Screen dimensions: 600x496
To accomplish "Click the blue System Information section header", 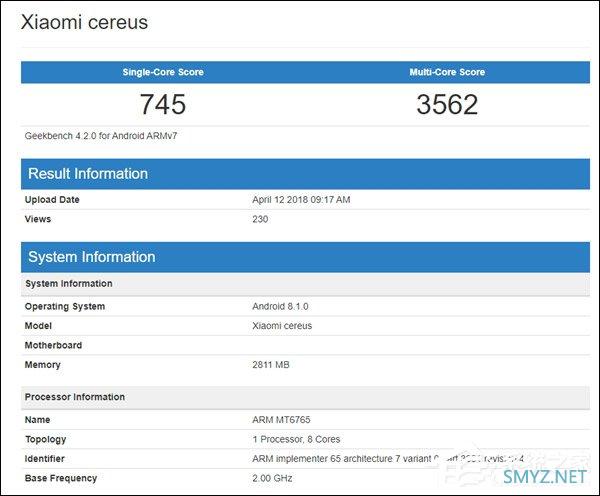I will tap(305, 257).
